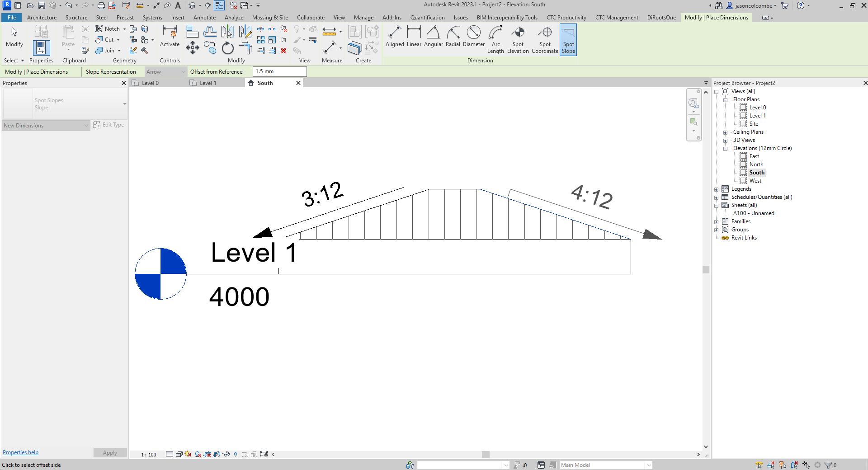Image resolution: width=868 pixels, height=470 pixels.
Task: Expand the Families node in Project Browser
Action: tap(717, 221)
